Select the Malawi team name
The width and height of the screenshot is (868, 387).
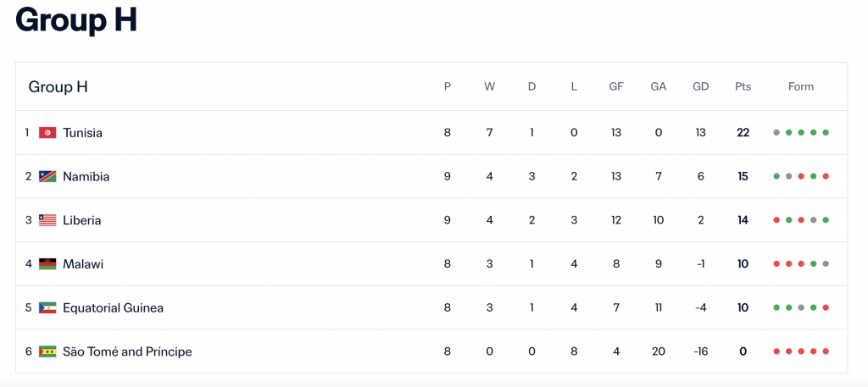(83, 264)
